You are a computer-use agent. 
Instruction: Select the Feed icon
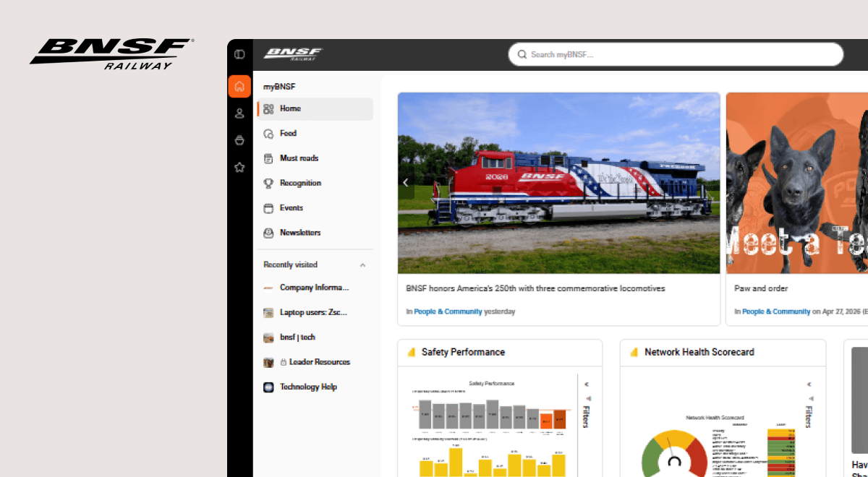click(x=268, y=134)
